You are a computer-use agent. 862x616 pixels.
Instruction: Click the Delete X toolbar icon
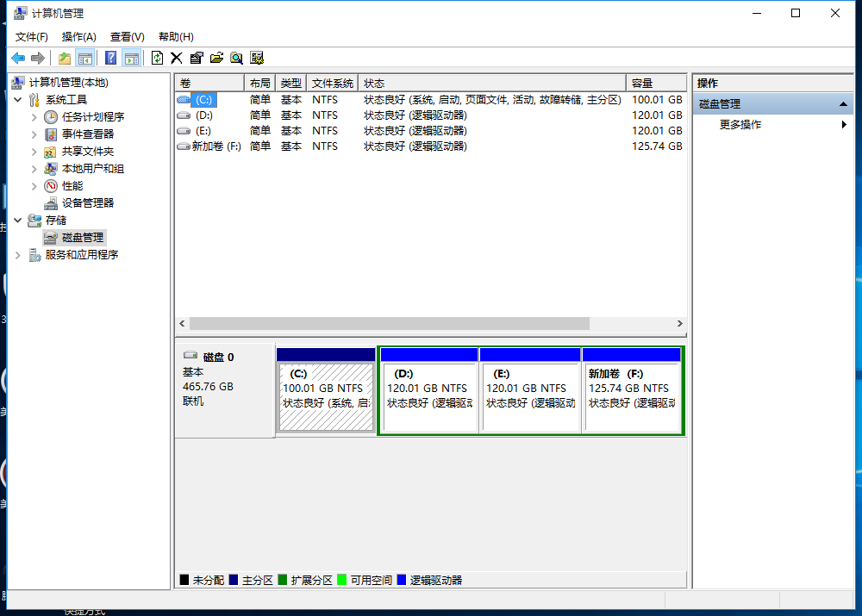point(176,58)
